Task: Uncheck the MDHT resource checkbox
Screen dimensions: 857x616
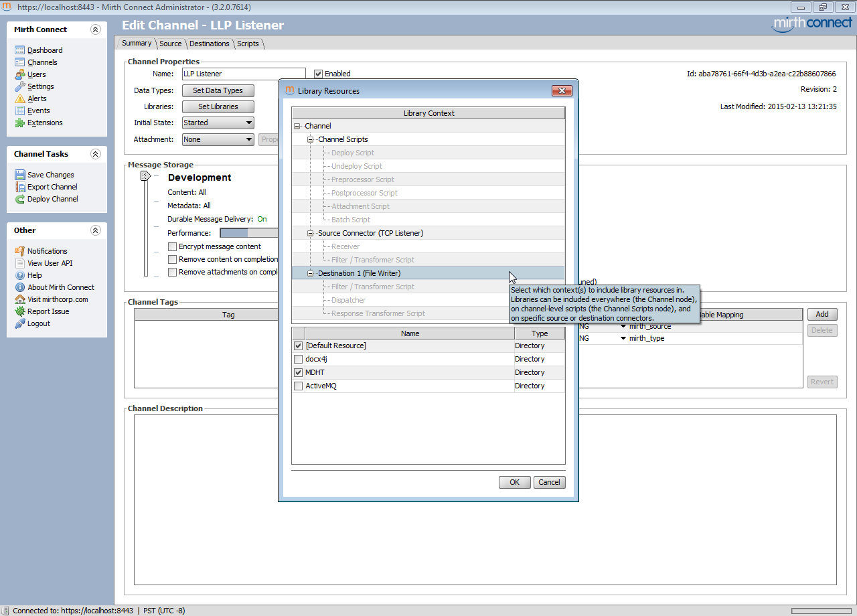Action: coord(299,372)
